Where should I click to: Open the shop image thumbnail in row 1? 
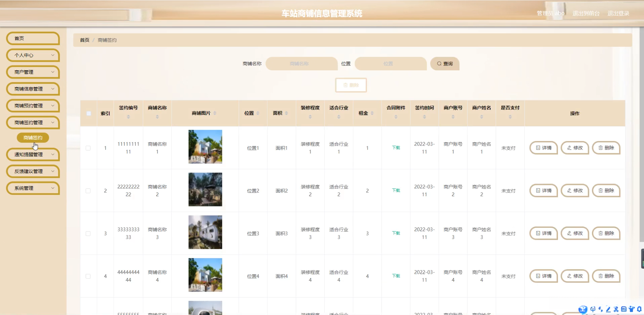(205, 147)
